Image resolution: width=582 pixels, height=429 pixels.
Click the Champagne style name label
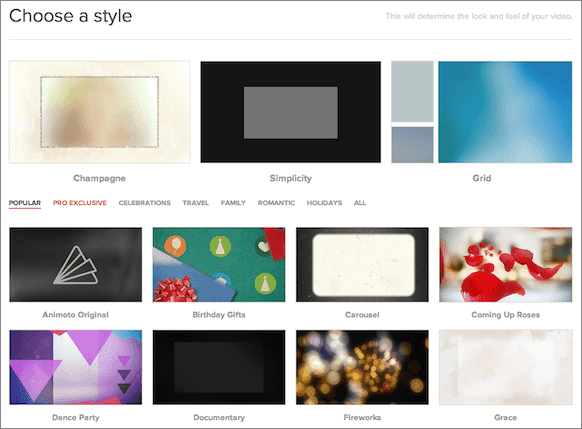click(99, 179)
